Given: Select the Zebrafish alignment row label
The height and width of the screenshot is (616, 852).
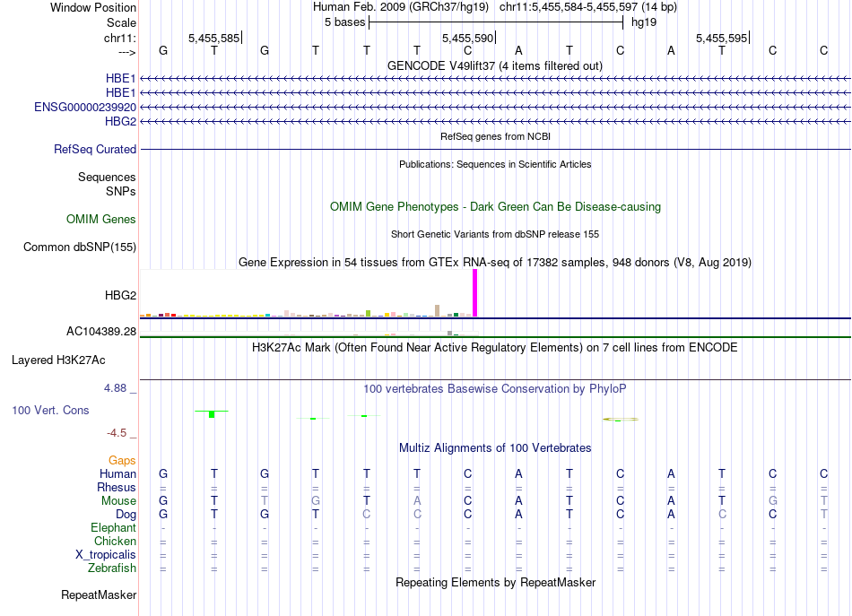Looking at the screenshot, I should point(112,568).
